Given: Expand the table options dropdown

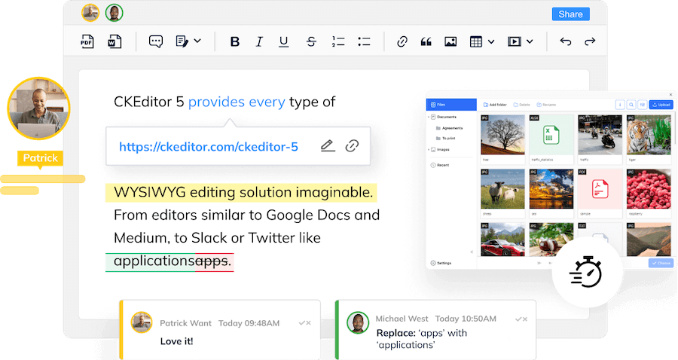Looking at the screenshot, I should (491, 42).
